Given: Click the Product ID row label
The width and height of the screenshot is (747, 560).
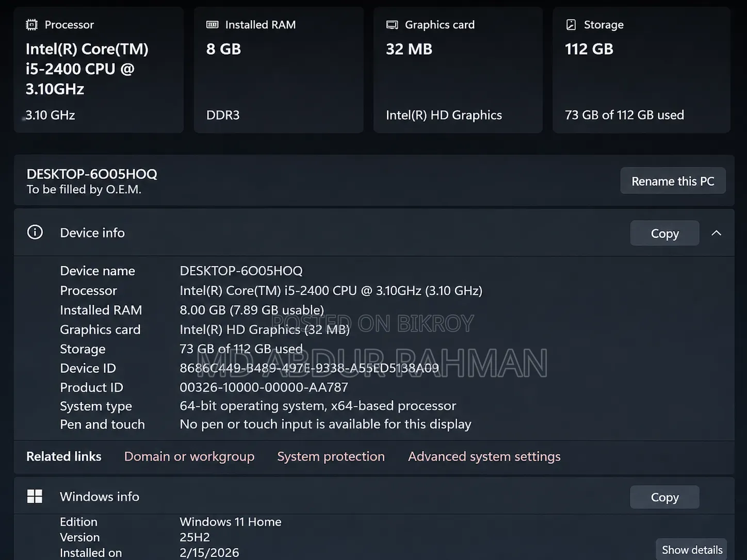Looking at the screenshot, I should tap(92, 387).
